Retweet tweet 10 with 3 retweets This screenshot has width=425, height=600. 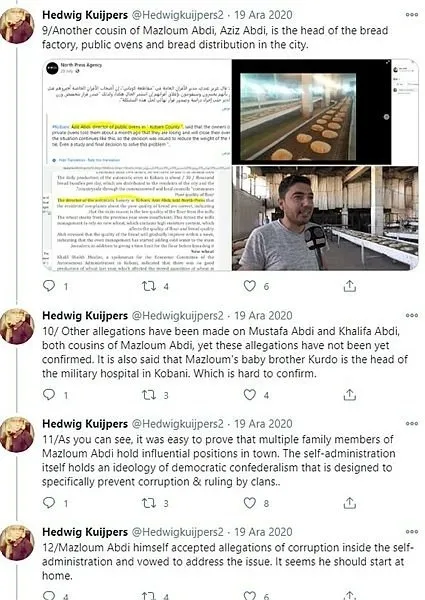click(148, 395)
